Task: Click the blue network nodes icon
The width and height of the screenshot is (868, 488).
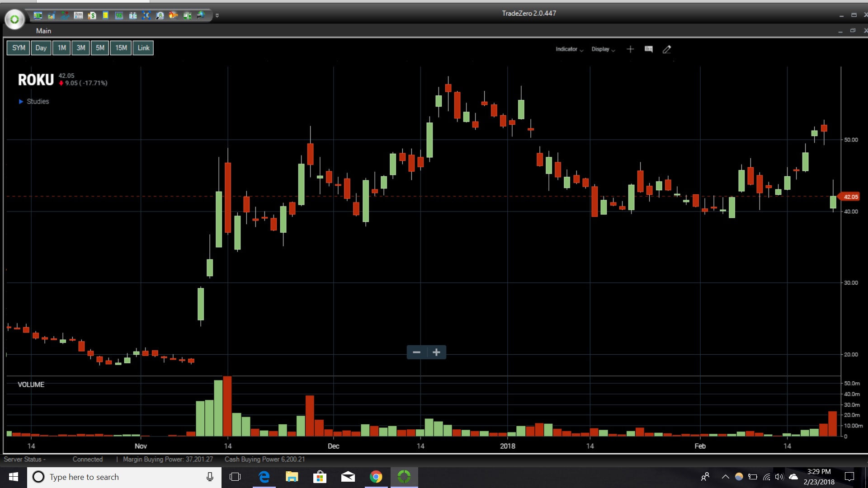Action: (x=146, y=15)
